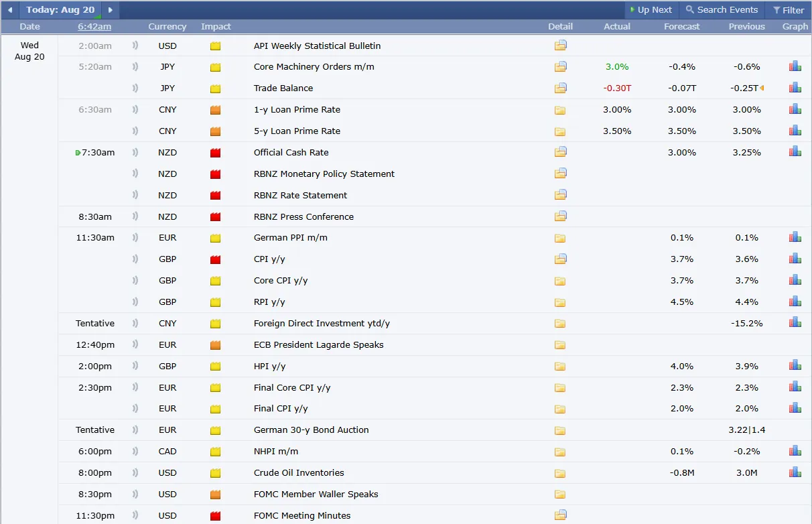Screen dimensions: 812x524
Task: Open the Filter options
Action: click(788, 10)
